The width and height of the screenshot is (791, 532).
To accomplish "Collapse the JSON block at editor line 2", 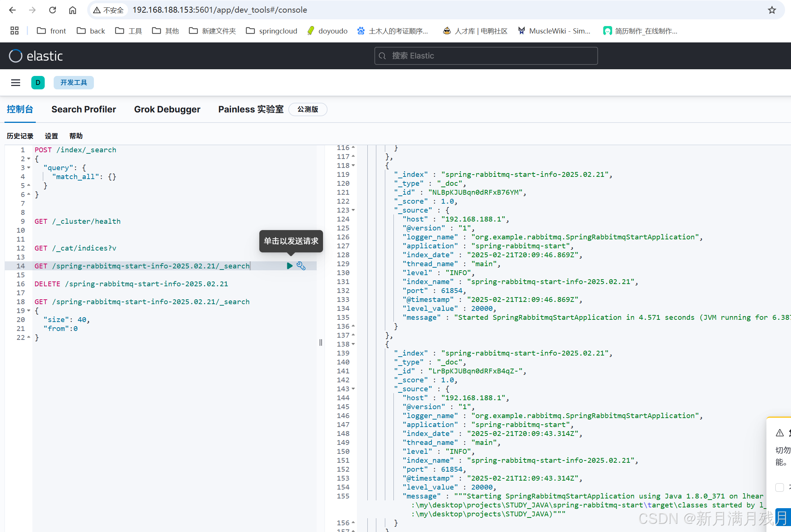I will 29,159.
